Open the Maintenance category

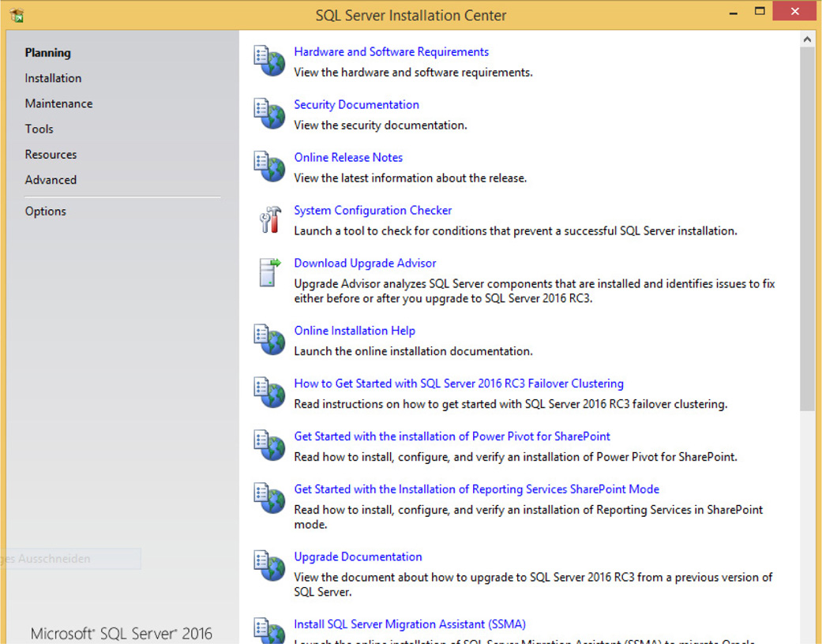[x=58, y=103]
